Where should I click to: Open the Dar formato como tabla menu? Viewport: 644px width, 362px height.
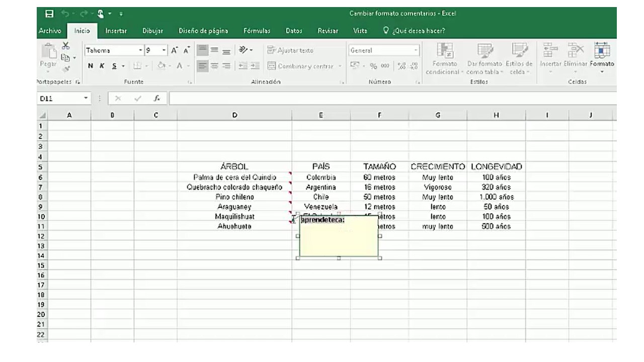pyautogui.click(x=485, y=59)
